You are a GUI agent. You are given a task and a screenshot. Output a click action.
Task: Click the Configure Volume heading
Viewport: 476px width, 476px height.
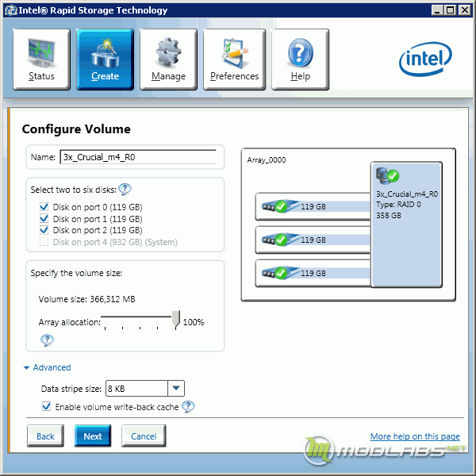click(76, 129)
